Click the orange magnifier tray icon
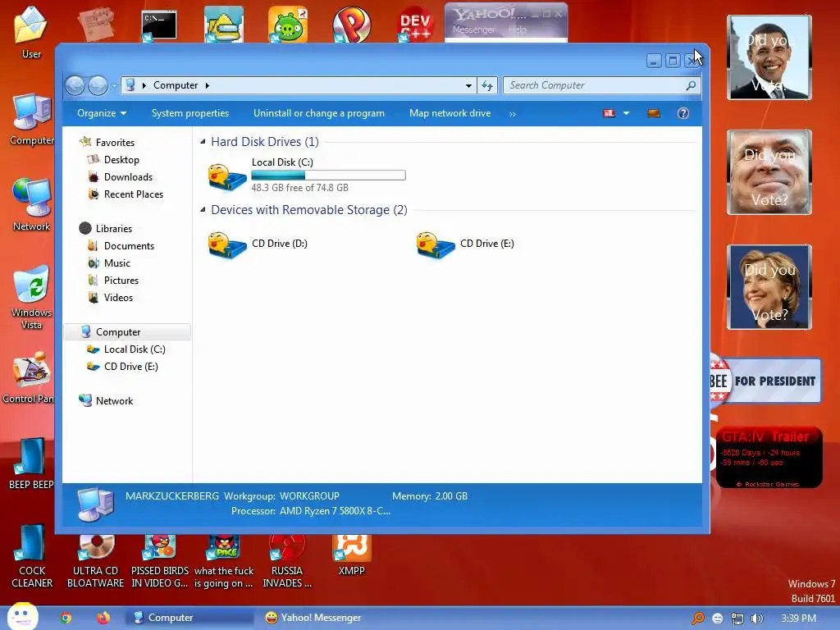 click(698, 619)
